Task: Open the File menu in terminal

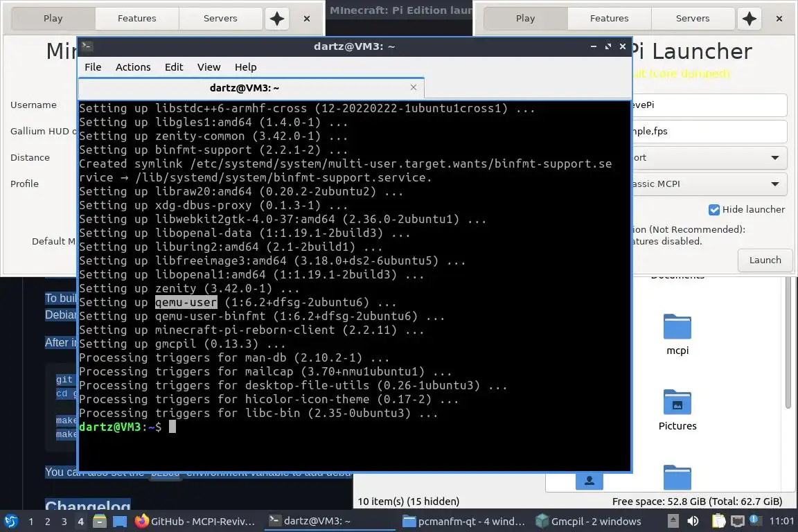Action: [x=93, y=67]
